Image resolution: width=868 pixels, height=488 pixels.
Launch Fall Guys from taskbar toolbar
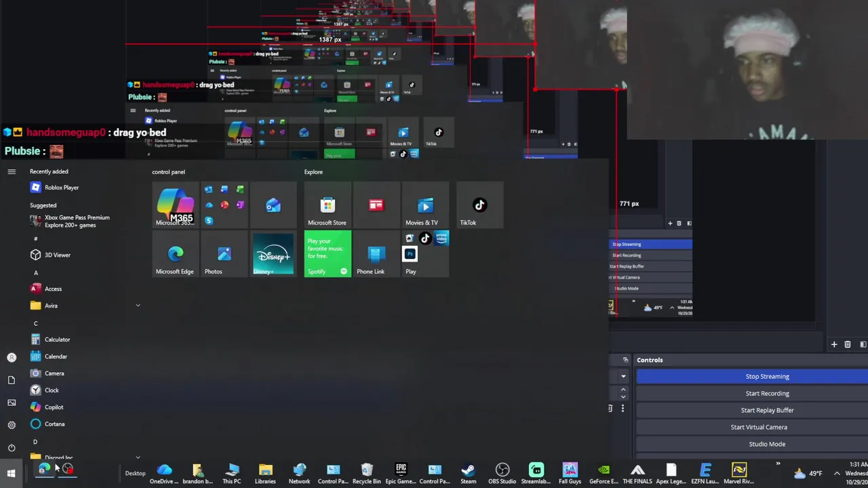pyautogui.click(x=570, y=474)
